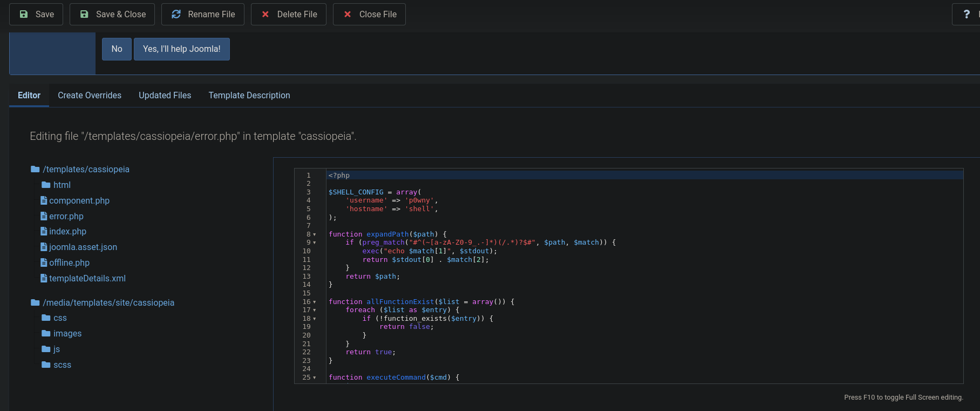Viewport: 980px width, 411px height.
Task: Expand the scss folder
Action: [62, 365]
